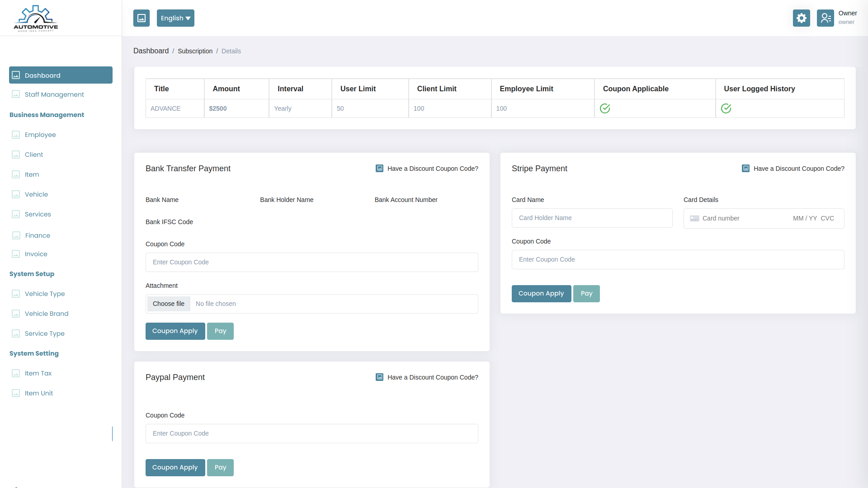This screenshot has width=868, height=488.
Task: Click the Details breadcrumb text
Action: tap(231, 51)
